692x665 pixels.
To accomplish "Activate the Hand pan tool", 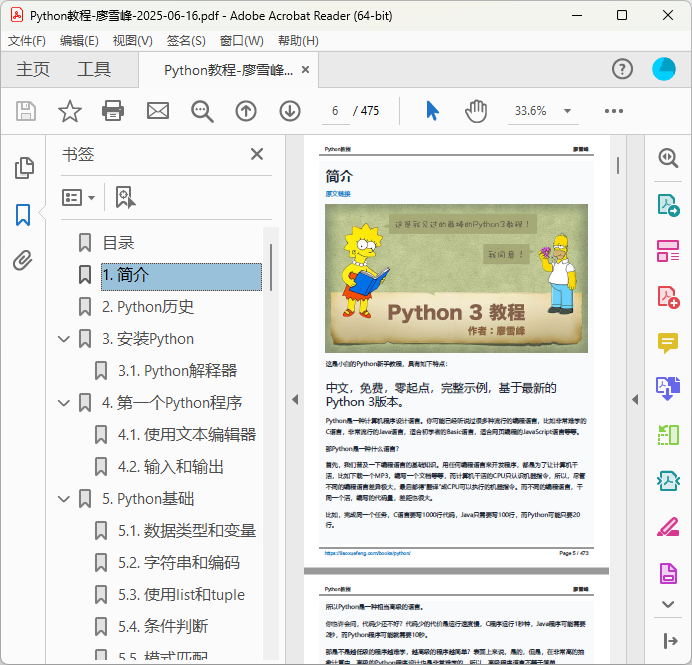I will pyautogui.click(x=476, y=111).
